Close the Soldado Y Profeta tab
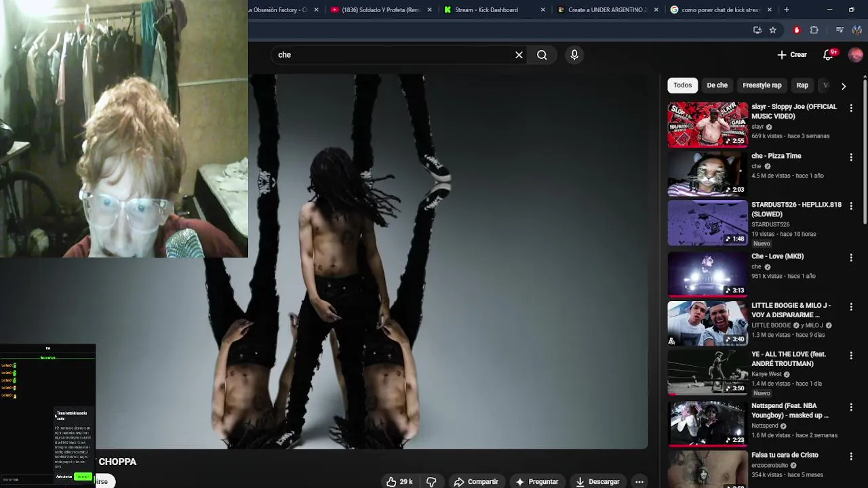Image resolution: width=868 pixels, height=488 pixels. pyautogui.click(x=430, y=10)
